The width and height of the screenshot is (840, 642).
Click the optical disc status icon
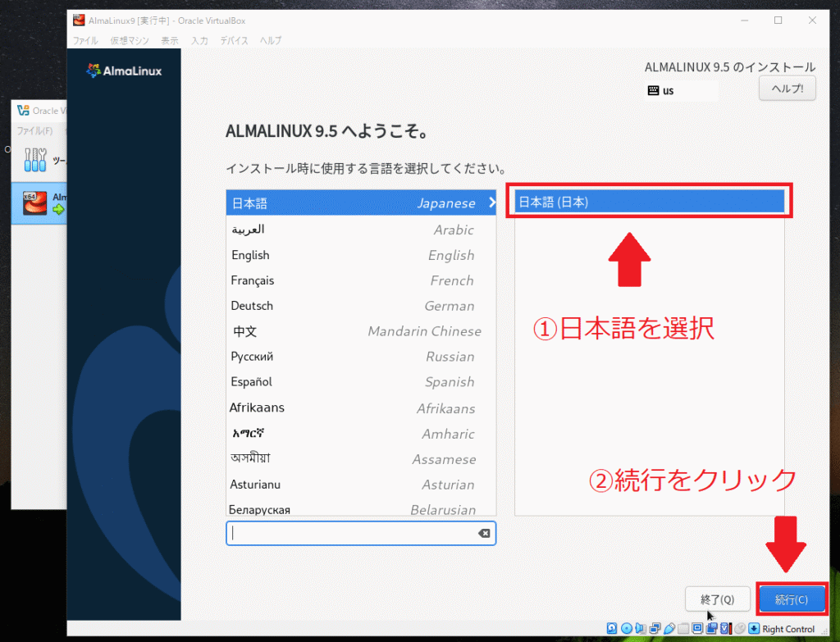626,628
